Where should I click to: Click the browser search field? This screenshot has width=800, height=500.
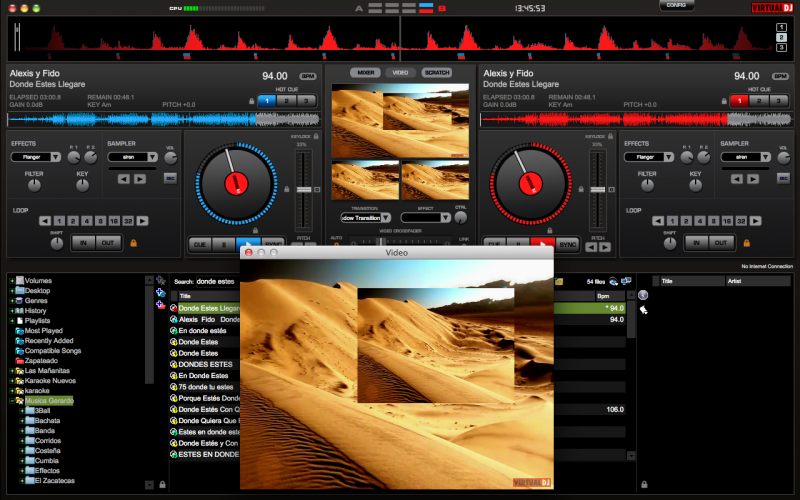tap(217, 282)
